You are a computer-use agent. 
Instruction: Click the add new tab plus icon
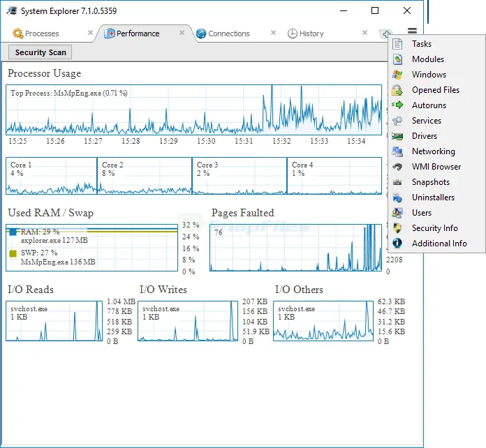(387, 33)
